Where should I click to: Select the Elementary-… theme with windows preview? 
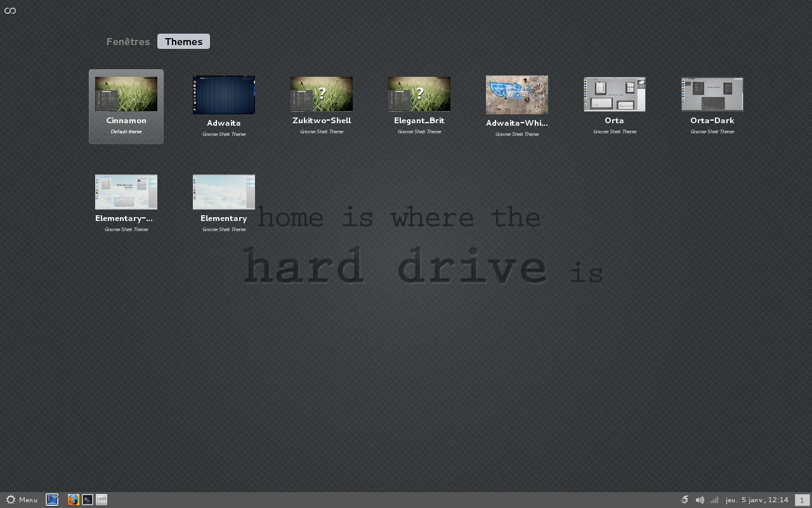[126, 203]
